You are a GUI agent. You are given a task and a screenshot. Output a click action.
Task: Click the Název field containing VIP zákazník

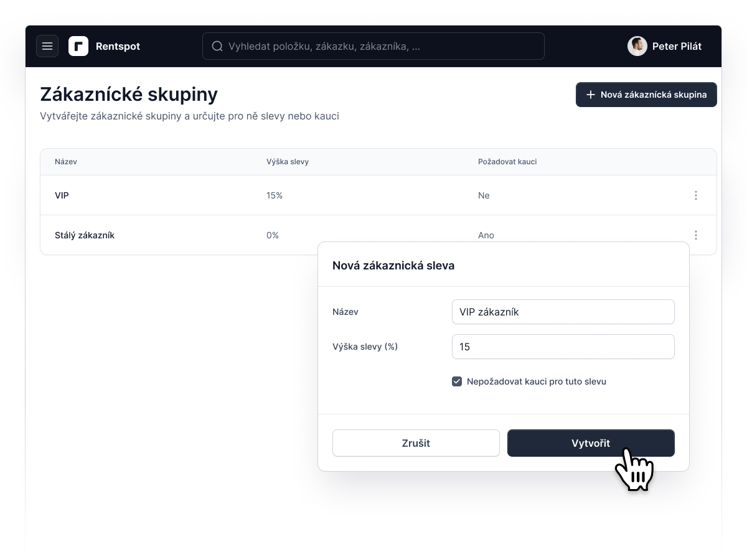[x=563, y=312]
